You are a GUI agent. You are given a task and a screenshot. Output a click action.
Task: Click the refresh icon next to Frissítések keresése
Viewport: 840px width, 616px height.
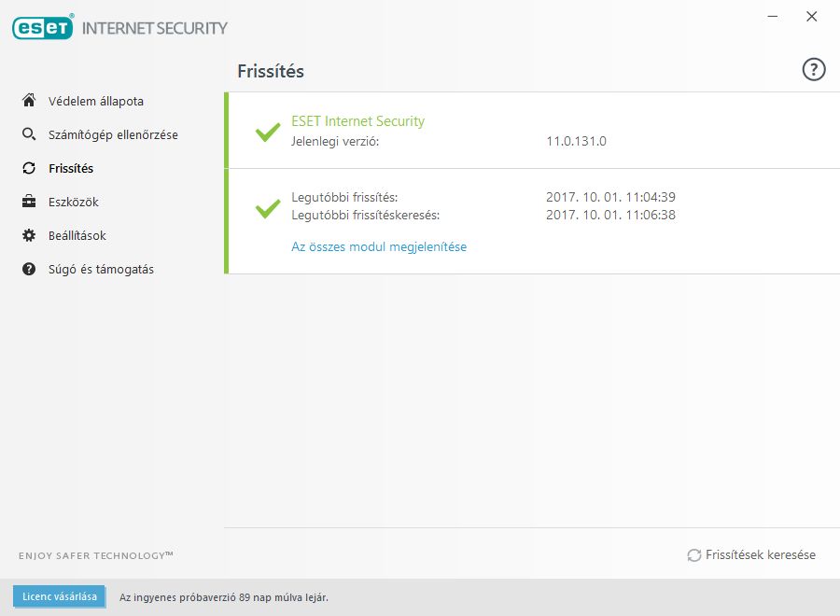coord(694,555)
